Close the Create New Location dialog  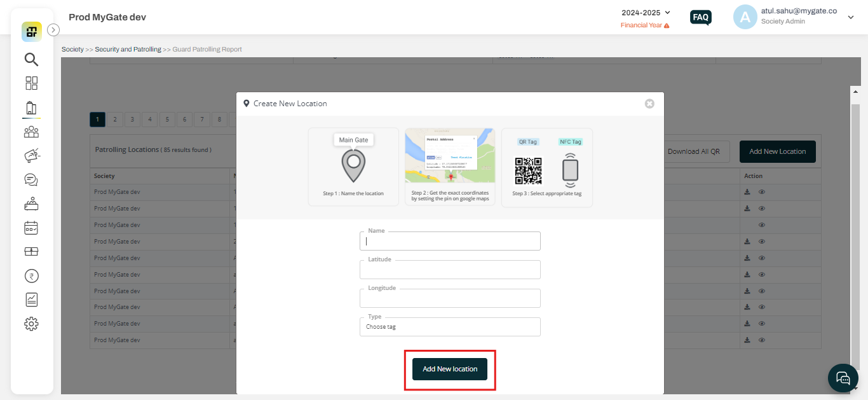pyautogui.click(x=649, y=104)
